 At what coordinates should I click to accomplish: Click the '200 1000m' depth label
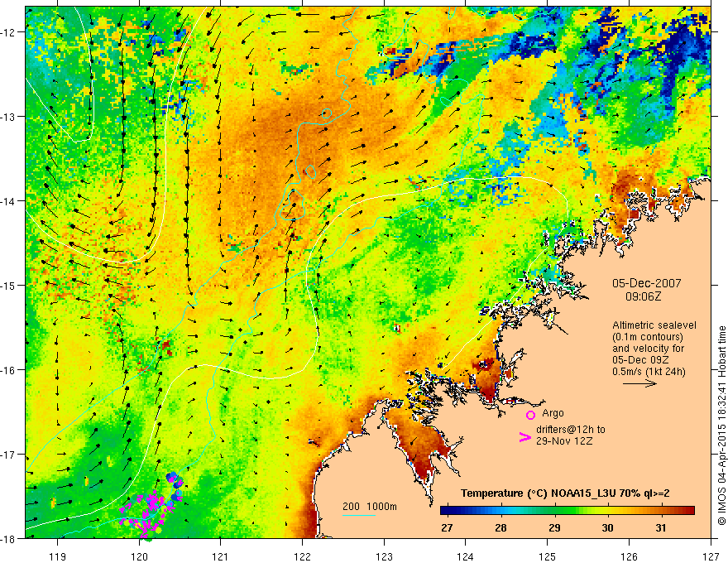coord(370,507)
